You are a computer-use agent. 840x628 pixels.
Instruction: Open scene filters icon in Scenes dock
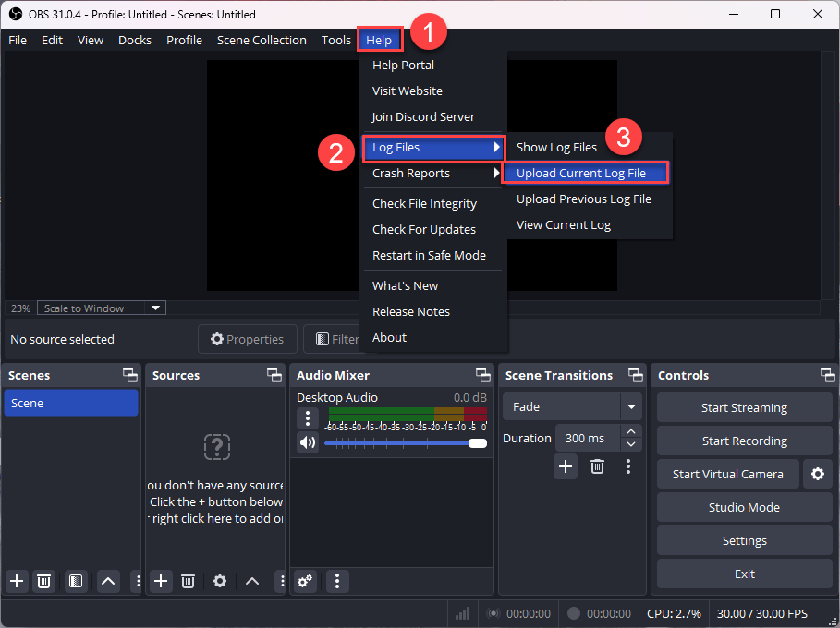(76, 581)
